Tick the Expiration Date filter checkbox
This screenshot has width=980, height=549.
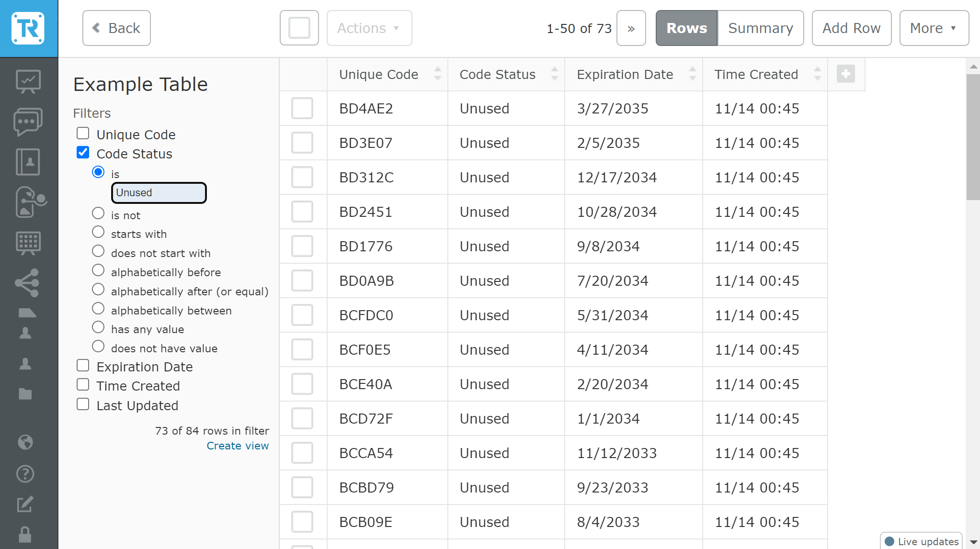click(x=83, y=366)
